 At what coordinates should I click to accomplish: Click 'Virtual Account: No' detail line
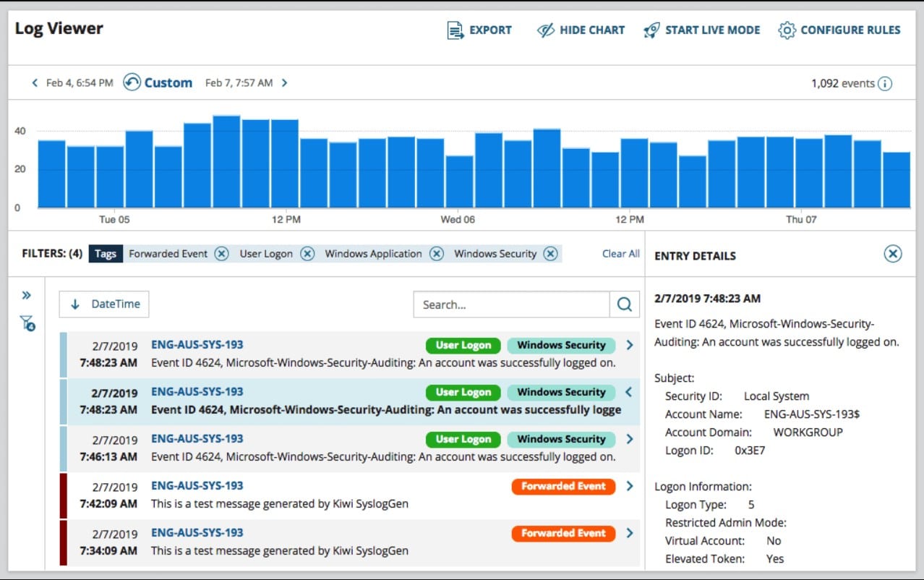click(723, 541)
